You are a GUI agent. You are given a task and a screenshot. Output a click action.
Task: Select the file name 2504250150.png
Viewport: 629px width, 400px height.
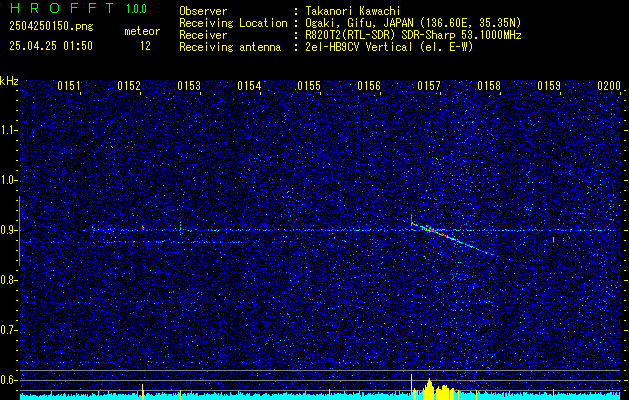click(x=51, y=27)
